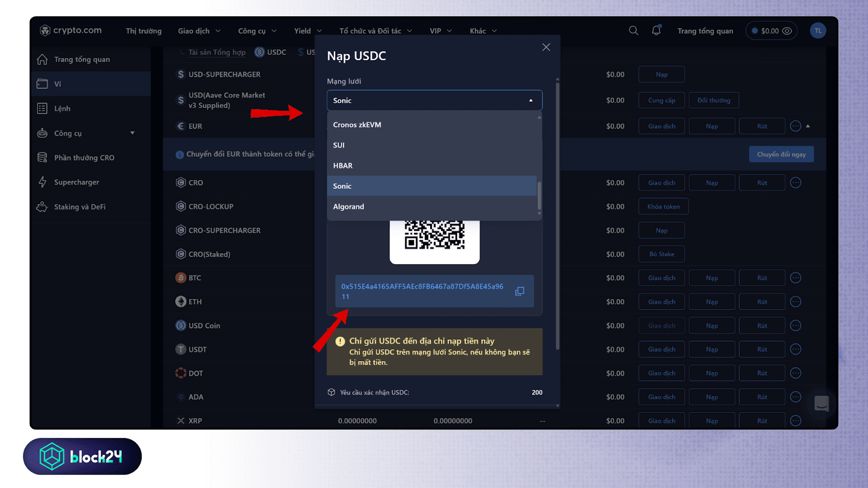Click the EUR info icon in banner
This screenshot has height=488, width=868.
tap(180, 155)
